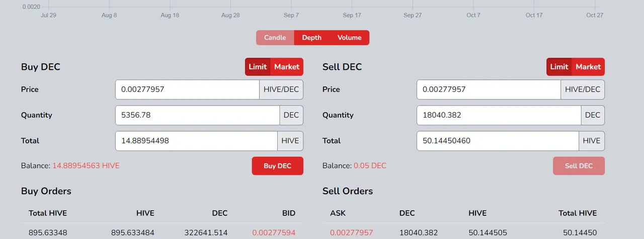Click Buy DEC Price input field
Screen dimensions: 644x239
[x=187, y=89]
